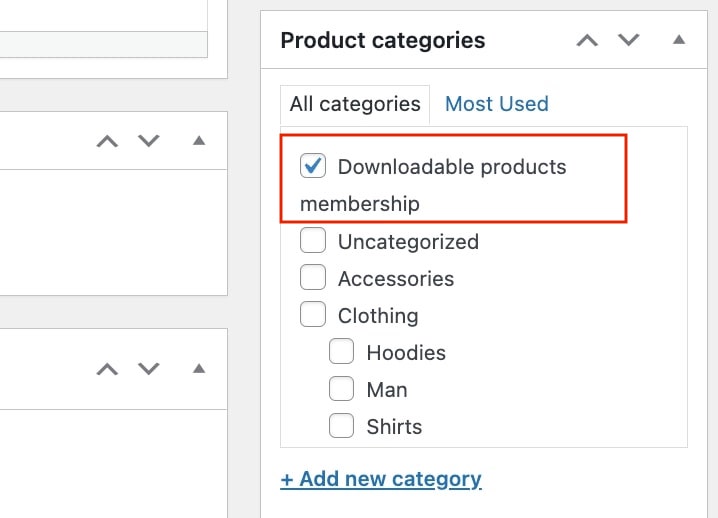This screenshot has height=518, width=718.
Task: Tick the Clothing category checkbox
Action: click(x=313, y=315)
